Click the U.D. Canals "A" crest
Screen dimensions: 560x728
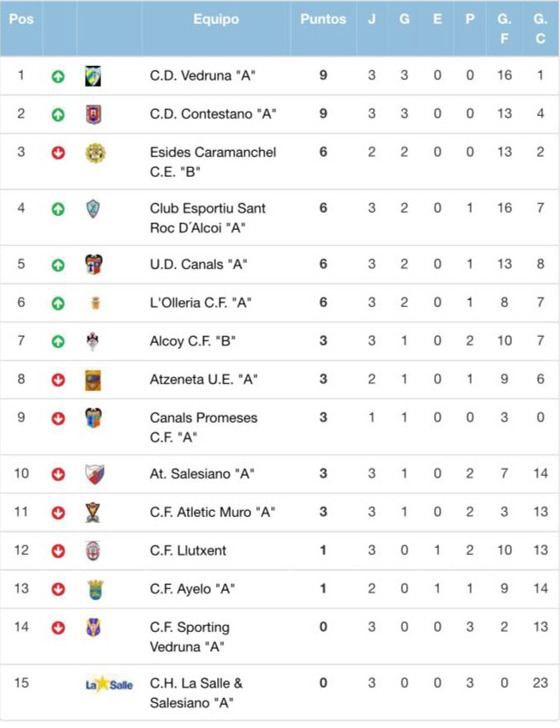(93, 264)
